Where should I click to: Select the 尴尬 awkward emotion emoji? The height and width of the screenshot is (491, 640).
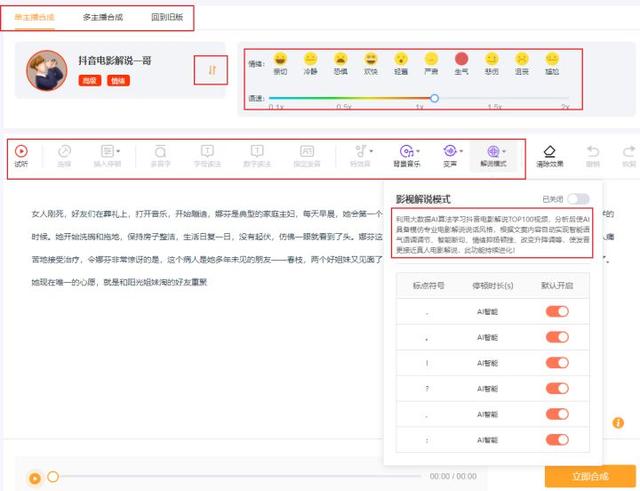click(x=551, y=60)
